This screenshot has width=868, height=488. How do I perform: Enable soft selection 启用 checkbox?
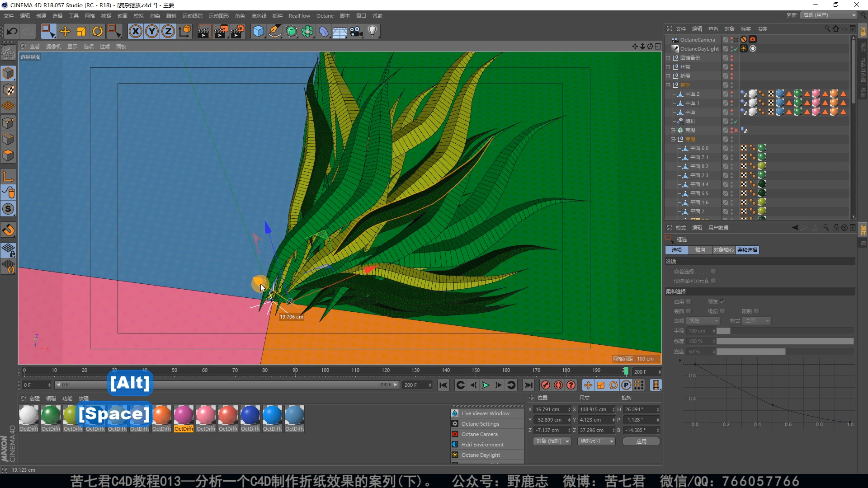click(689, 302)
